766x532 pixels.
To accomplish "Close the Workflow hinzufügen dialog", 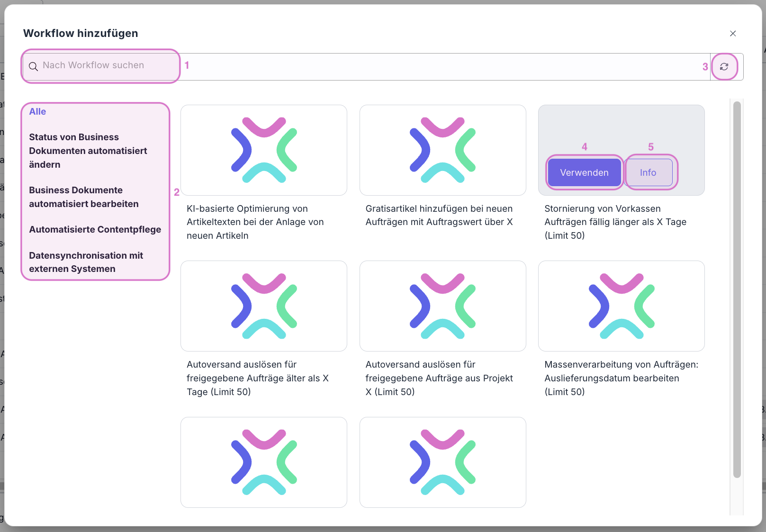I will point(732,34).
